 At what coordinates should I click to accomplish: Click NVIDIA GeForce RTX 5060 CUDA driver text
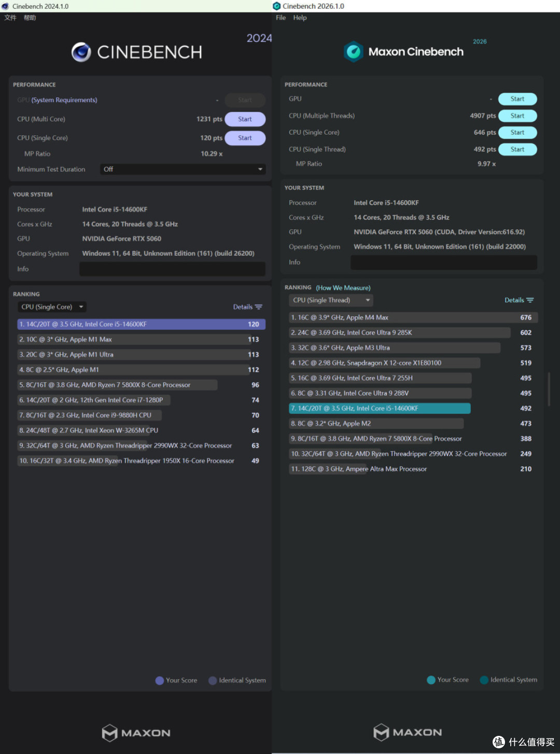[439, 232]
